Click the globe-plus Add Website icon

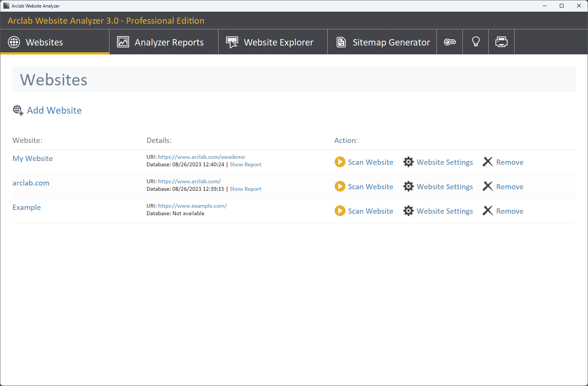(18, 110)
